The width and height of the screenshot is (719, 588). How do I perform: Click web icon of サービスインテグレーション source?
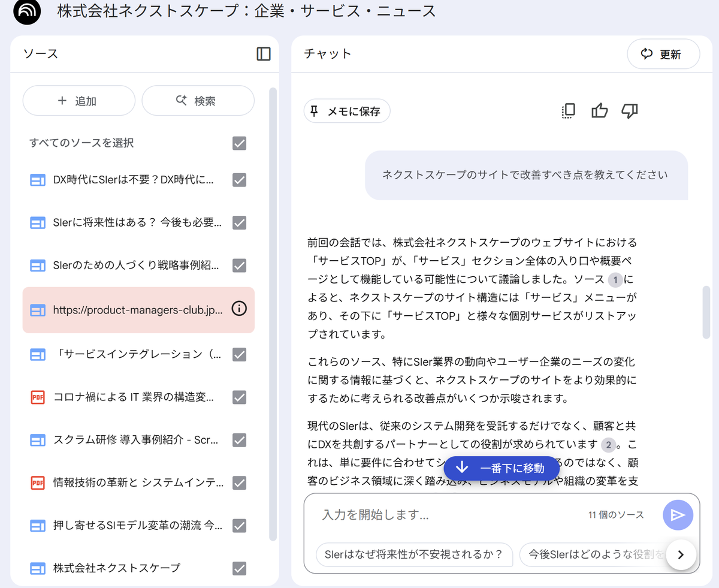tap(38, 354)
